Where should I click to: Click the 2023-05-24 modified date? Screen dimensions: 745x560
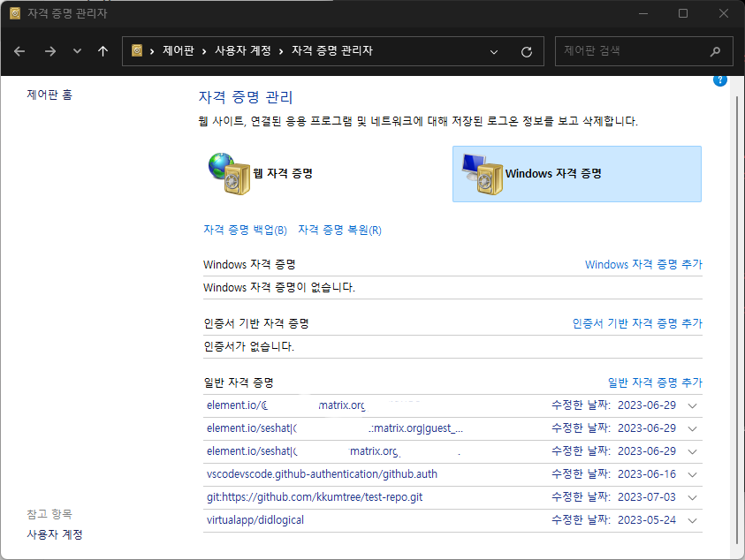[x=647, y=520]
